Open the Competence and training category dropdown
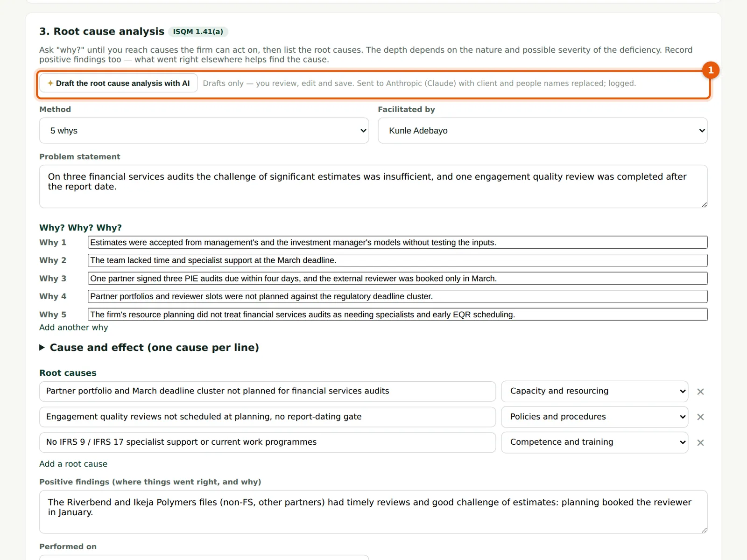Screen dimensions: 747x560 click(x=594, y=442)
